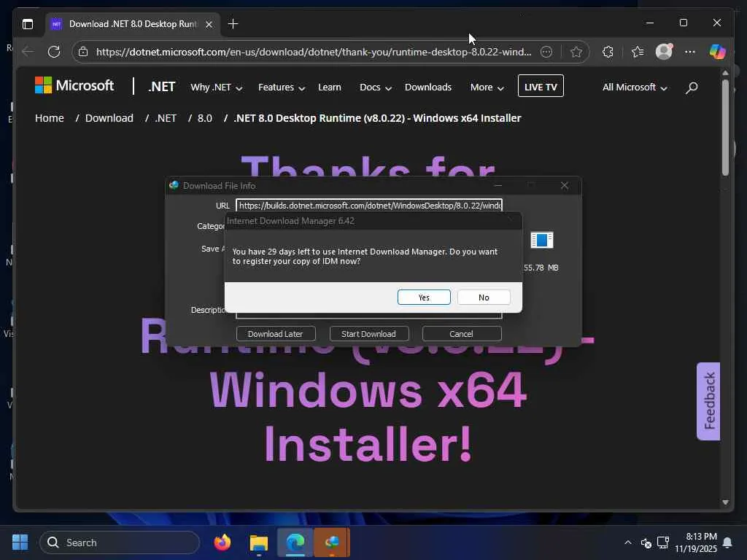Open a new browser tab
Viewport: 747px width, 560px height.
[233, 24]
